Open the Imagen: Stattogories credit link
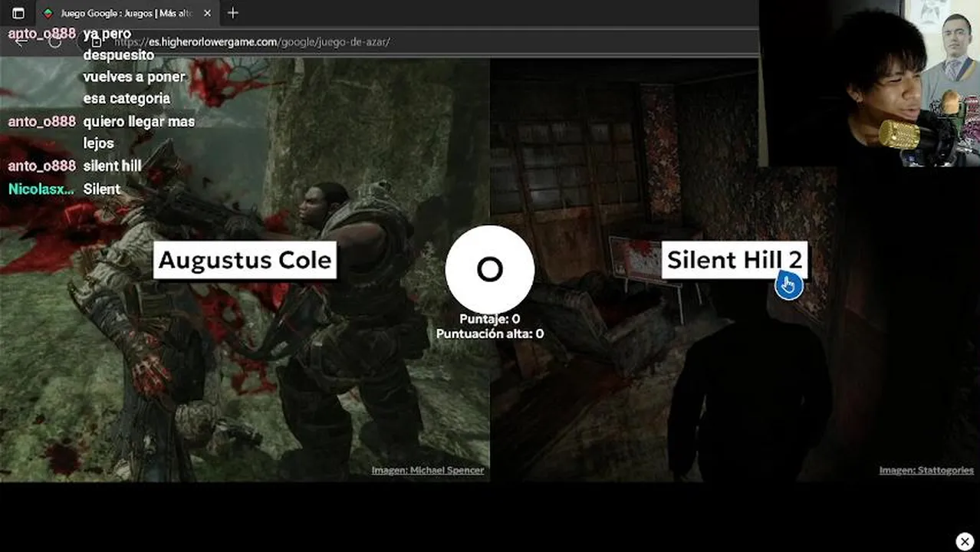Viewport: 980px width, 552px height. (x=926, y=470)
